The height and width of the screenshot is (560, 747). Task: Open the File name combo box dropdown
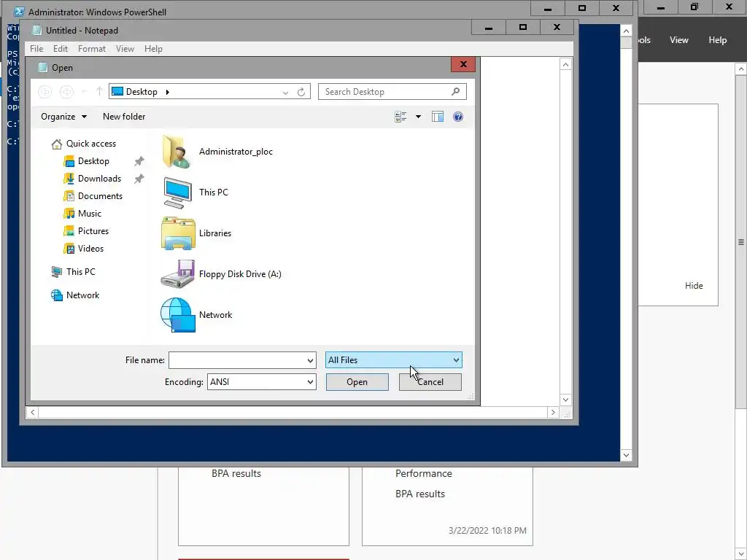click(310, 360)
